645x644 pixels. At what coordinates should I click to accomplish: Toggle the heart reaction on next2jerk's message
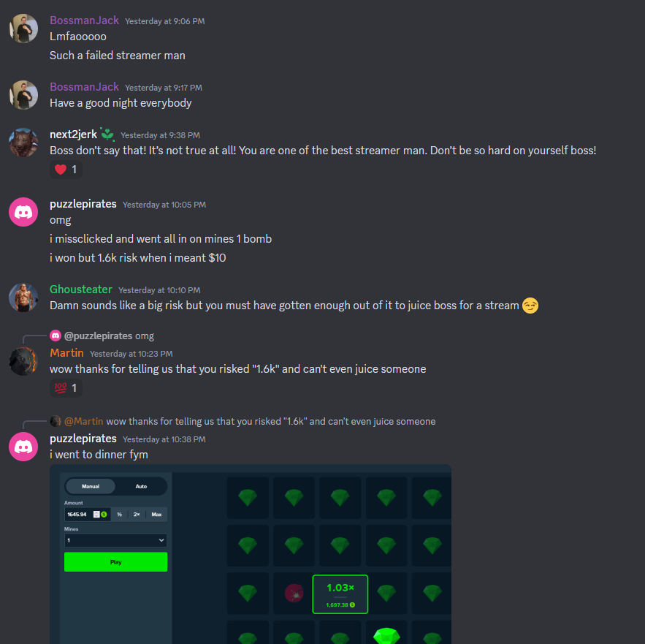point(66,170)
